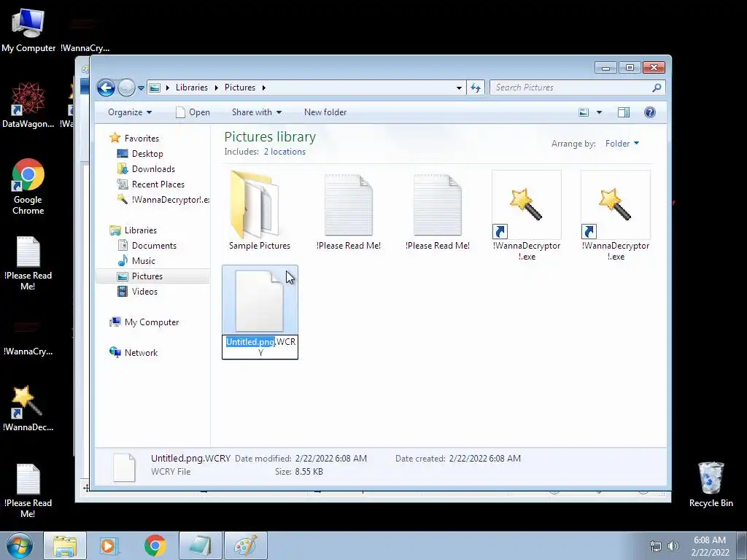Toggle the preview pane icon

(x=624, y=112)
